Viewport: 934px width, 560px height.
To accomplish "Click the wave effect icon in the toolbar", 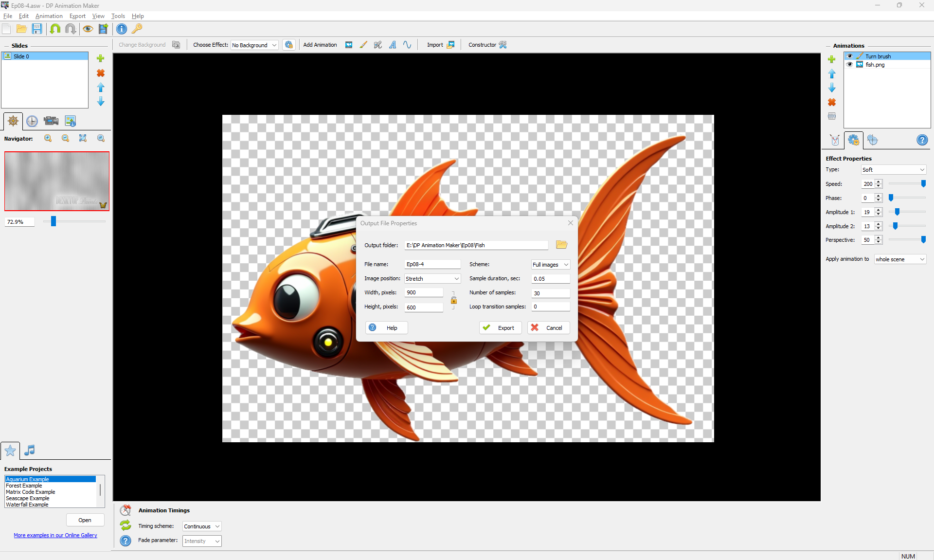I will click(x=407, y=45).
